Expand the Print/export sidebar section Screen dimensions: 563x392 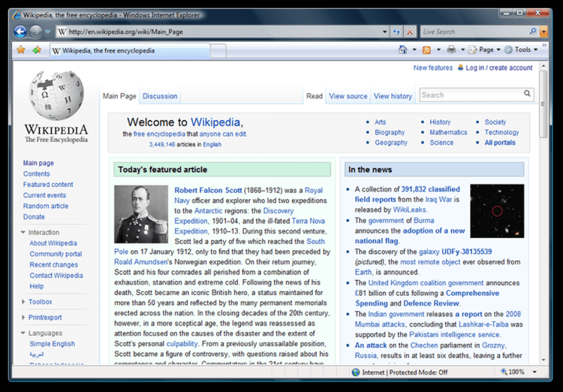(41, 317)
